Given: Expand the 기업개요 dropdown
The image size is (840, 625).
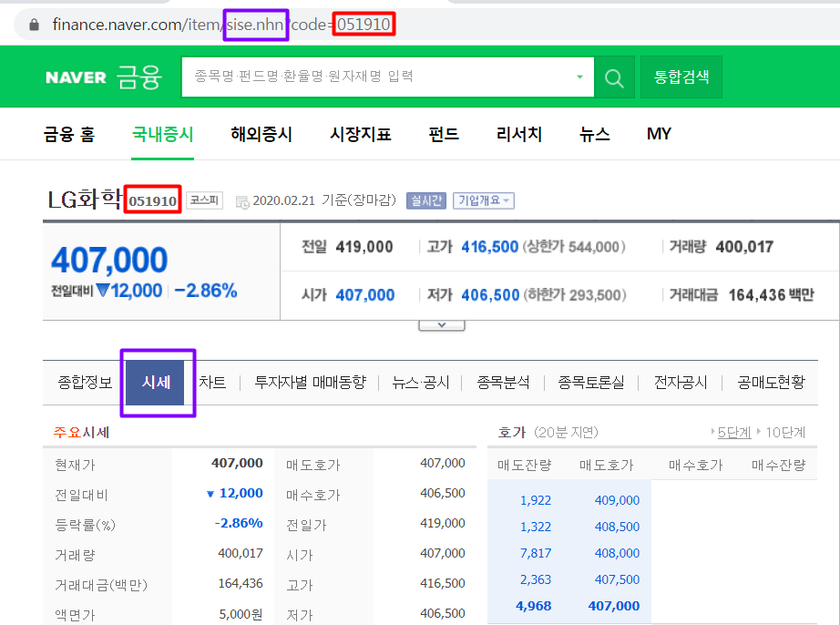Looking at the screenshot, I should [484, 200].
